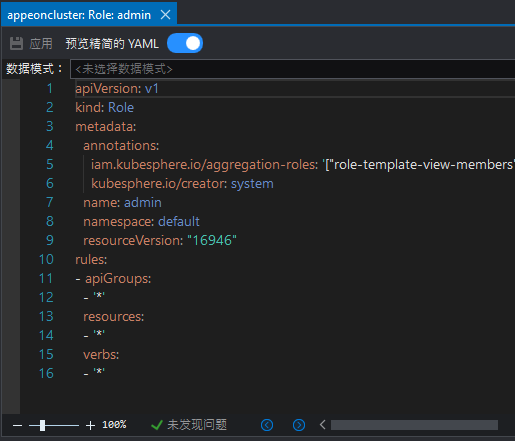Viewport: 515px width, 441px height.
Task: Click line number 9 in gutter
Action: 50,240
